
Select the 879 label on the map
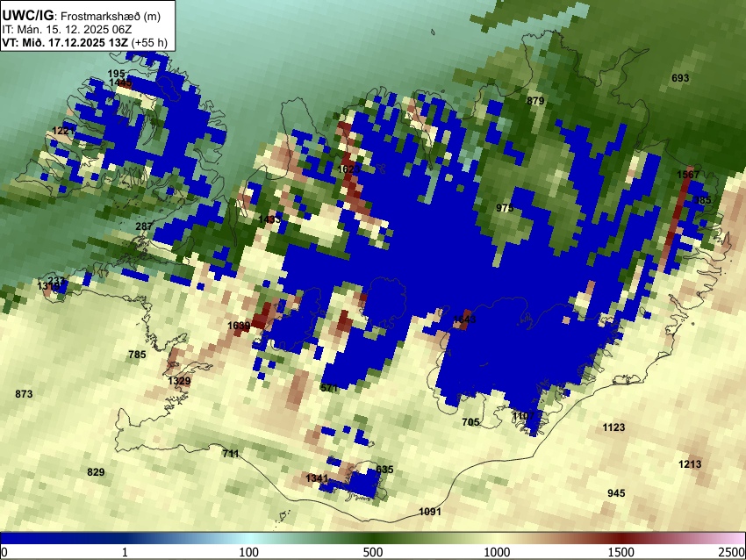click(535, 101)
